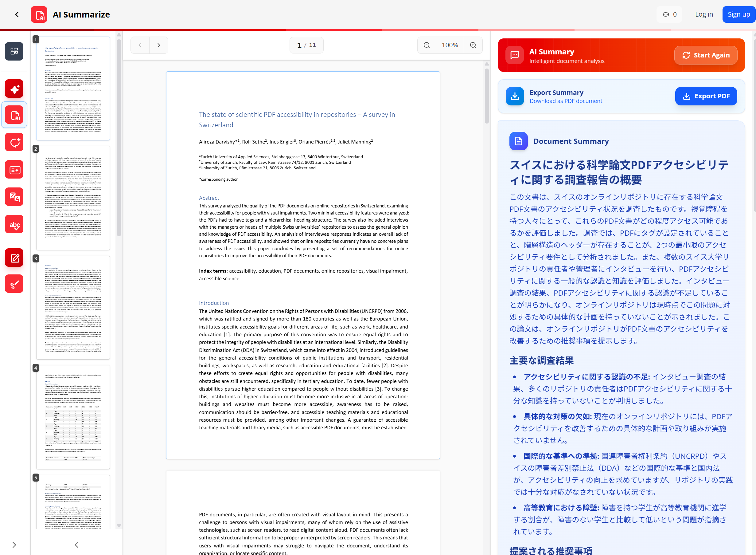The width and height of the screenshot is (756, 555).
Task: Open the signature drawing tool
Action: click(x=14, y=284)
